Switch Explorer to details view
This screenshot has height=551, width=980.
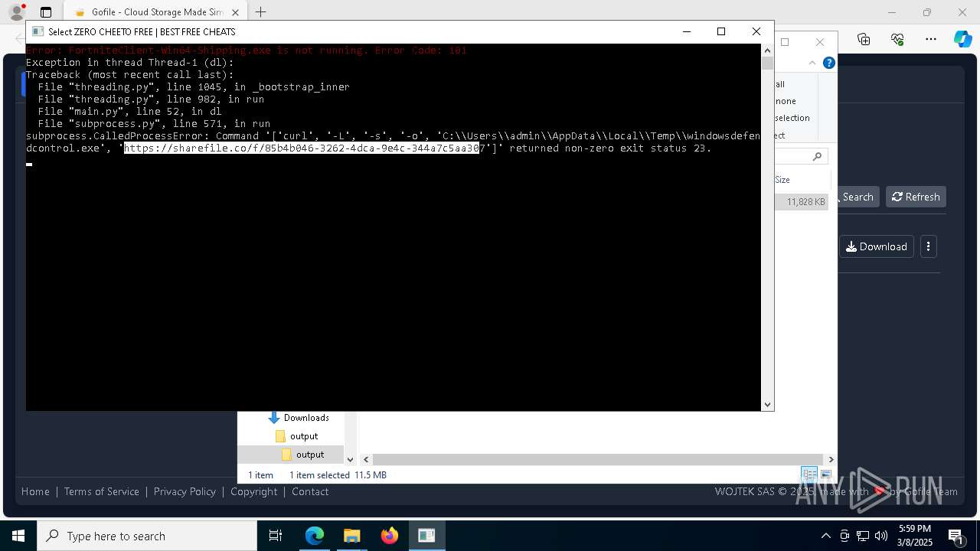click(809, 474)
